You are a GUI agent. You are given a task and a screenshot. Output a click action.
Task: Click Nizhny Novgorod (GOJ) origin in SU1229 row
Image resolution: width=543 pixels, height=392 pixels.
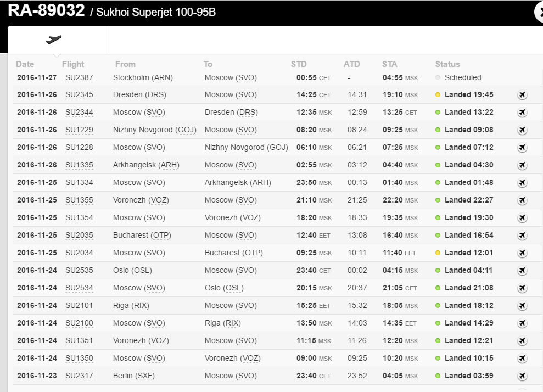point(154,130)
